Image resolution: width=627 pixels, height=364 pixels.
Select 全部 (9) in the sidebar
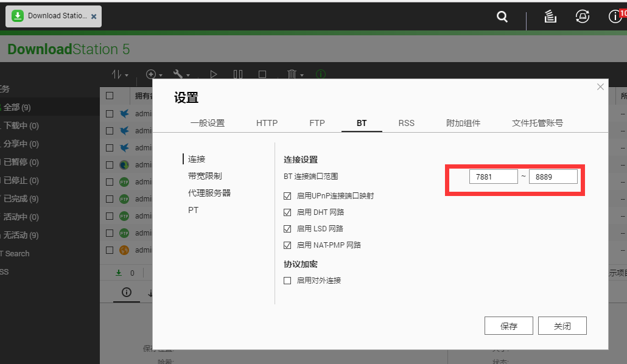coord(17,108)
